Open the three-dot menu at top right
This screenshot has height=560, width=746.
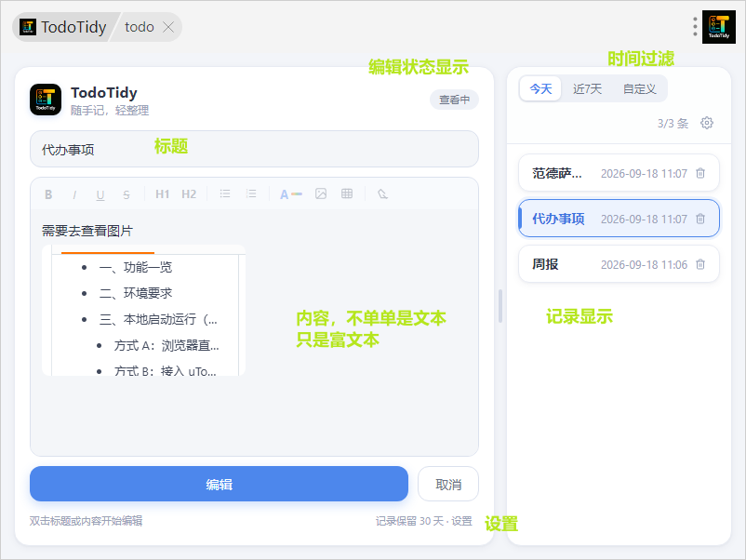695,27
